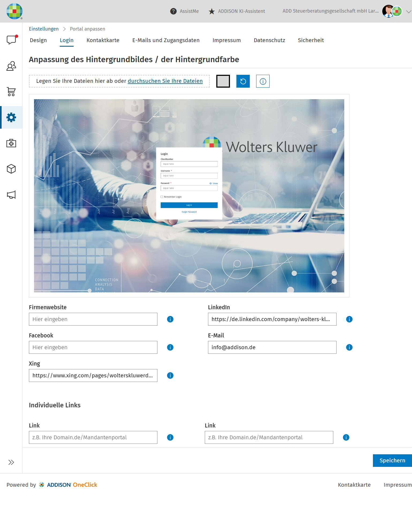
Task: Open the messages chat icon in sidebar
Action: (12, 40)
